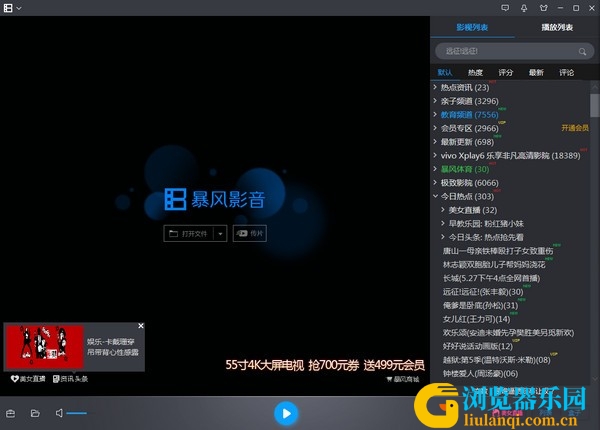This screenshot has width=600, height=430.
Task: Click the play button
Action: (285, 413)
